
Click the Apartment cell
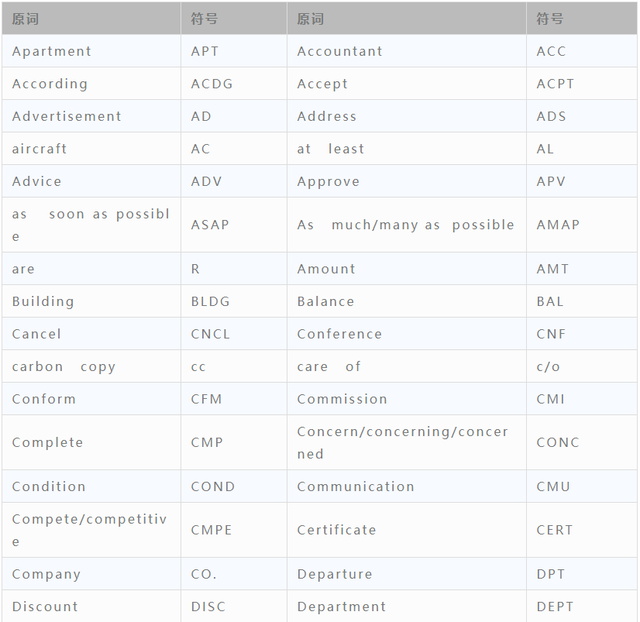[51, 51]
